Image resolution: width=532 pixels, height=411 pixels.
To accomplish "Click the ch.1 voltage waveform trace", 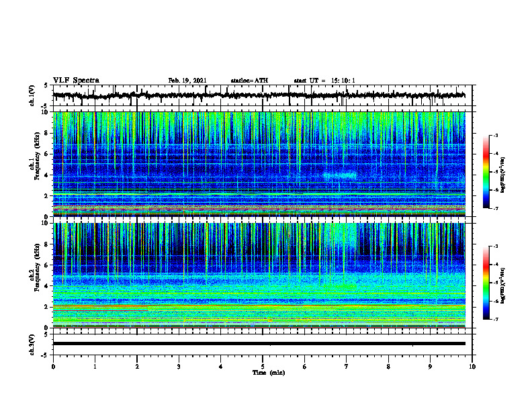I will click(x=259, y=95).
